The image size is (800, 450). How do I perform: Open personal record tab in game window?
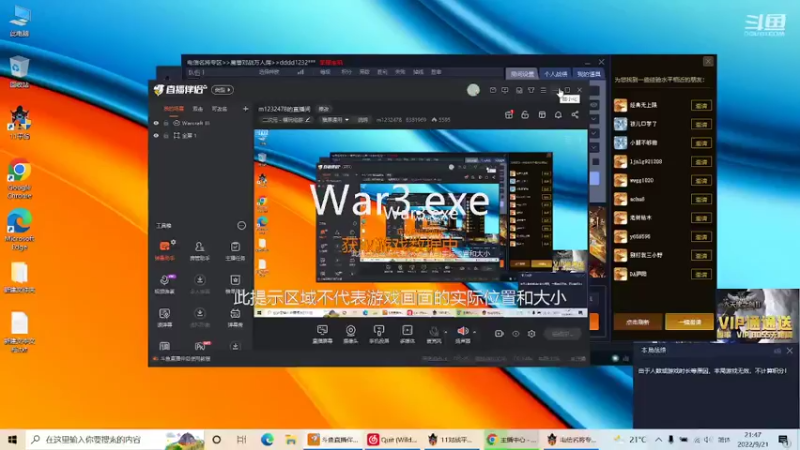click(x=555, y=74)
